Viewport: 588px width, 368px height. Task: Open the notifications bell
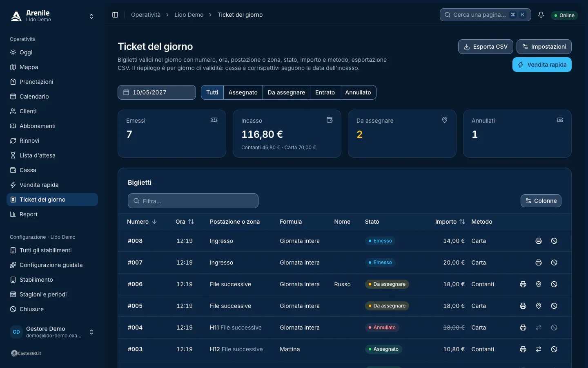coord(541,15)
